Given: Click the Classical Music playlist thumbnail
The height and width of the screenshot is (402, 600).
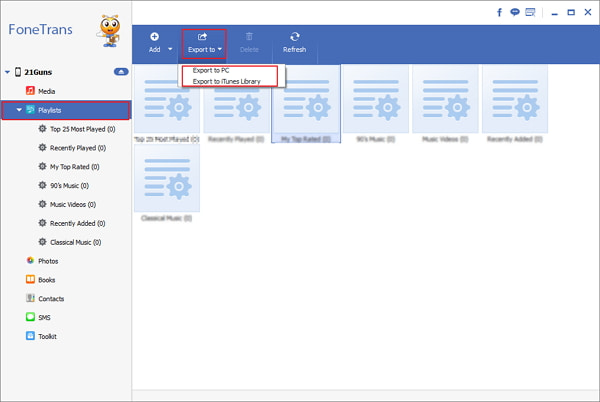Looking at the screenshot, I should [x=167, y=178].
